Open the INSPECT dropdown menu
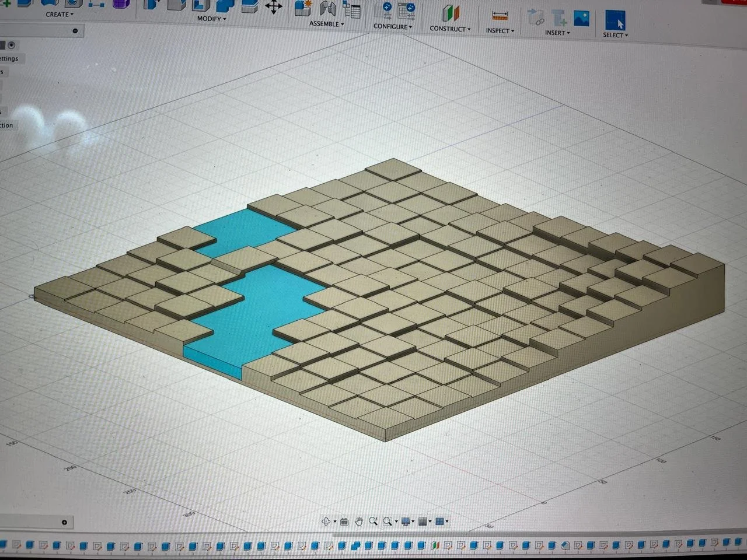 click(x=500, y=31)
